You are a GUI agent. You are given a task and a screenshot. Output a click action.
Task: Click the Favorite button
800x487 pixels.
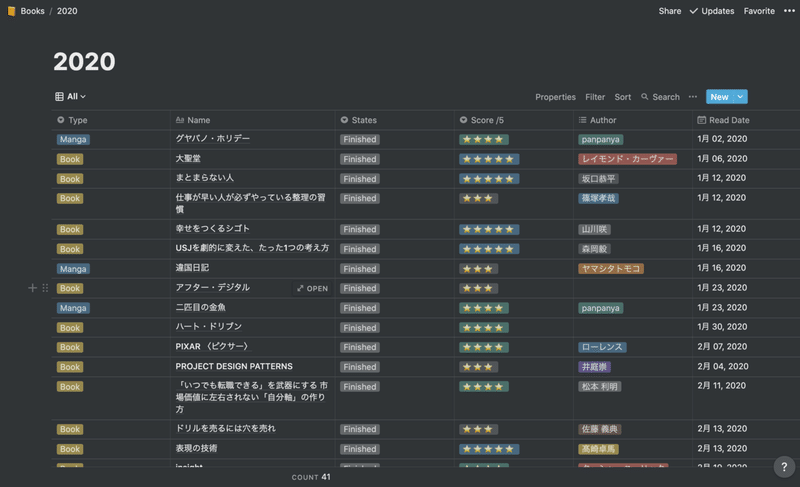(x=759, y=11)
